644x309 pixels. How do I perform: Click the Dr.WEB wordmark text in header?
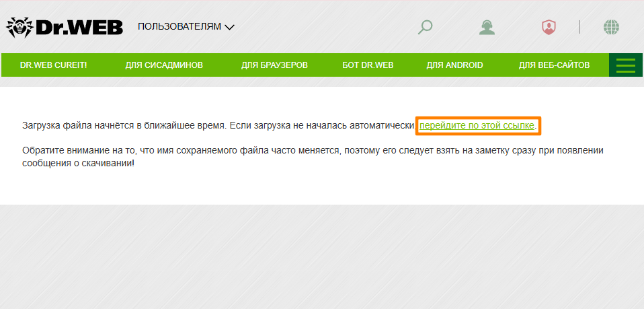[79, 27]
